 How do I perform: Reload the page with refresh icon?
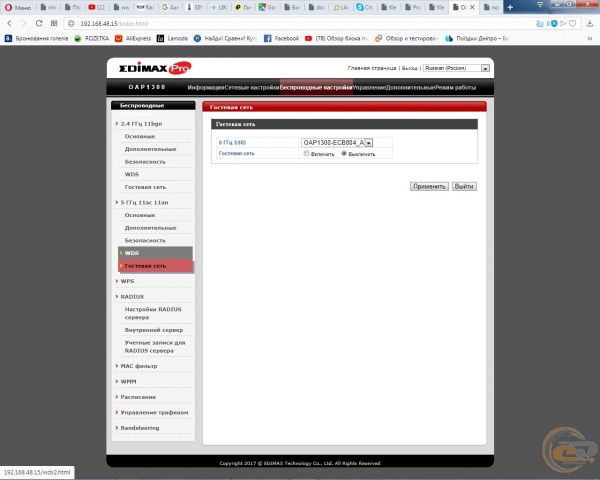[39, 23]
